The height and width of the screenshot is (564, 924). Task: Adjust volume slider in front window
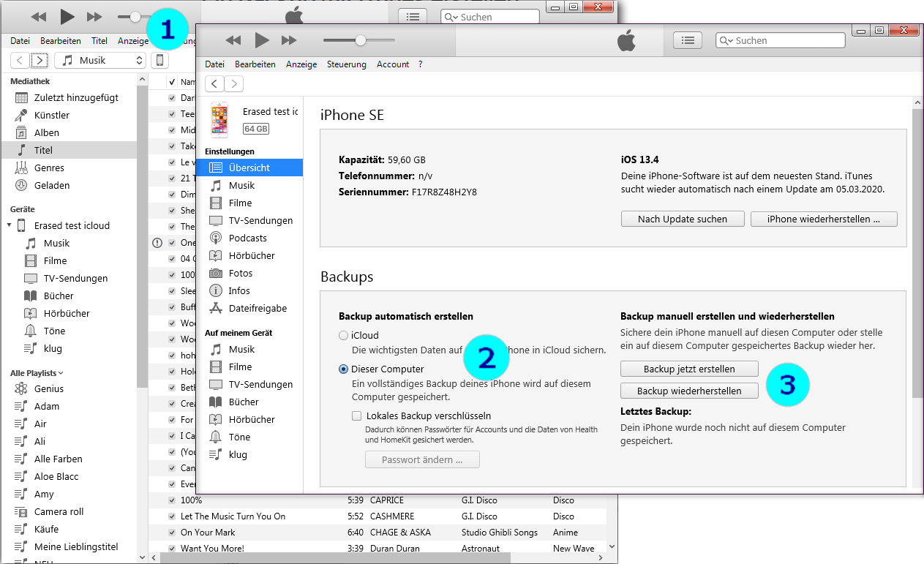pos(359,40)
